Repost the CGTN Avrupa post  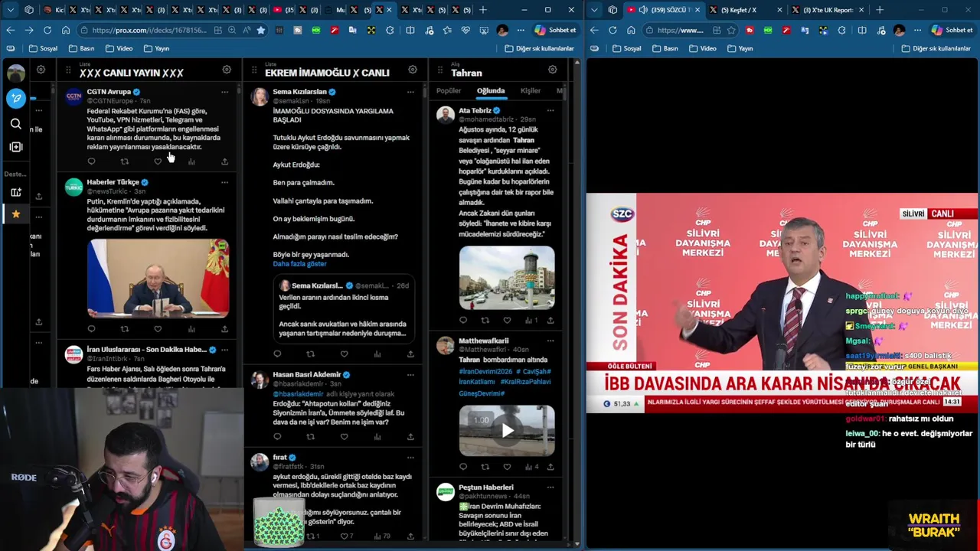click(x=125, y=161)
